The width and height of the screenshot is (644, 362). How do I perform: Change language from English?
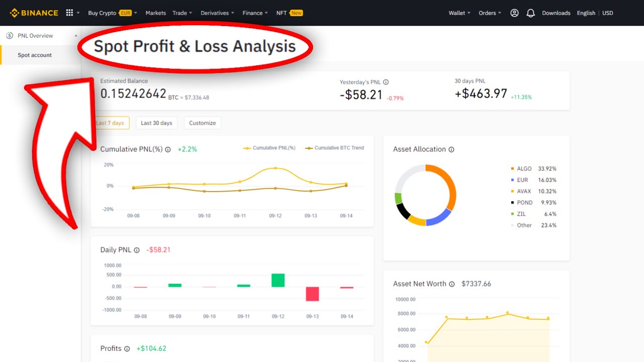point(586,13)
